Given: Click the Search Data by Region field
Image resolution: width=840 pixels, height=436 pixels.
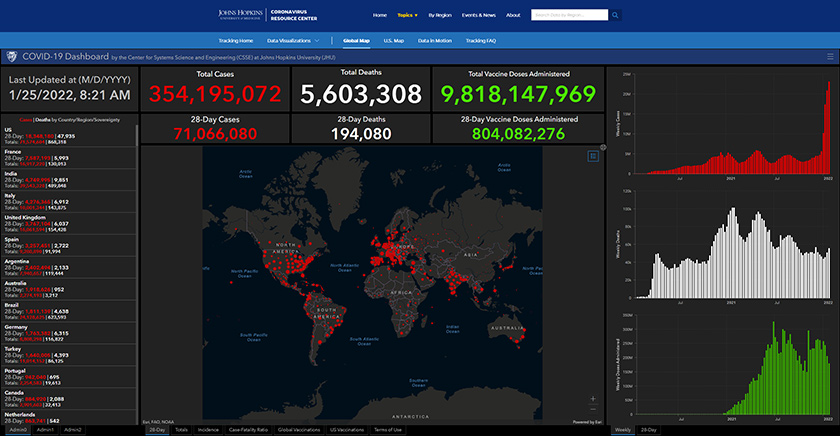Looking at the screenshot, I should pos(569,15).
